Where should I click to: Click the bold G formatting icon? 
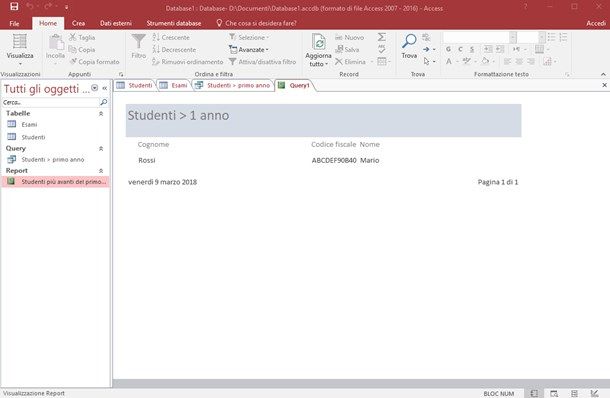point(449,49)
